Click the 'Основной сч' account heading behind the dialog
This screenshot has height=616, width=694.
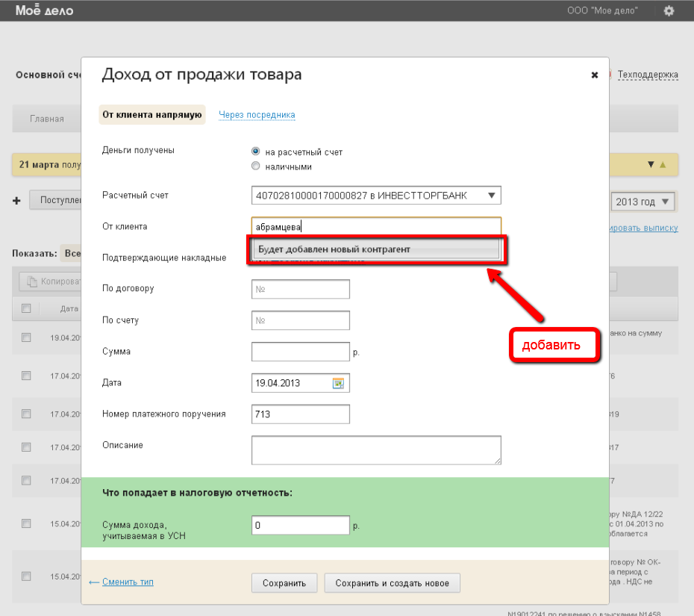click(49, 75)
